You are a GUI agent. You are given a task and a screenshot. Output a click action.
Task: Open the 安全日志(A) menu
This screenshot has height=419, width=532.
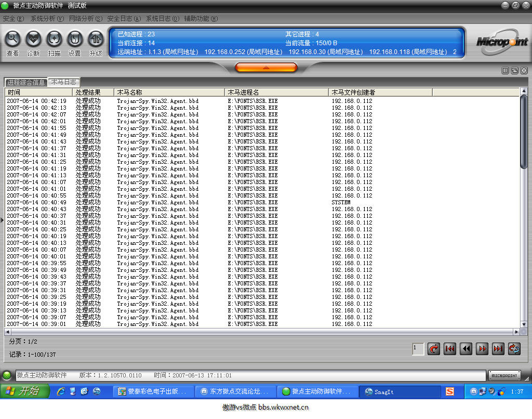click(x=124, y=19)
